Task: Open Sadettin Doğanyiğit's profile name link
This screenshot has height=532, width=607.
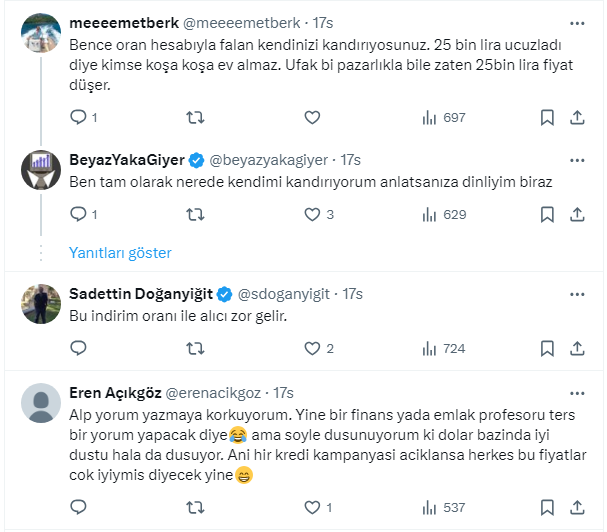Action: [139, 294]
